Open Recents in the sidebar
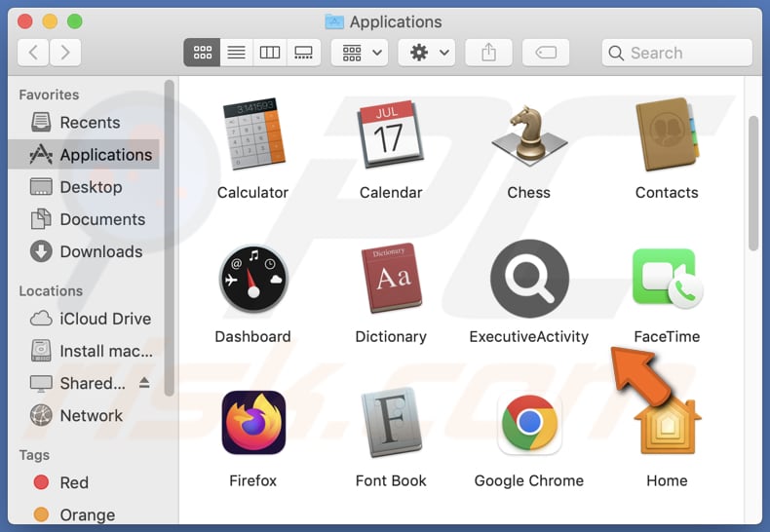770x532 pixels. click(x=84, y=122)
